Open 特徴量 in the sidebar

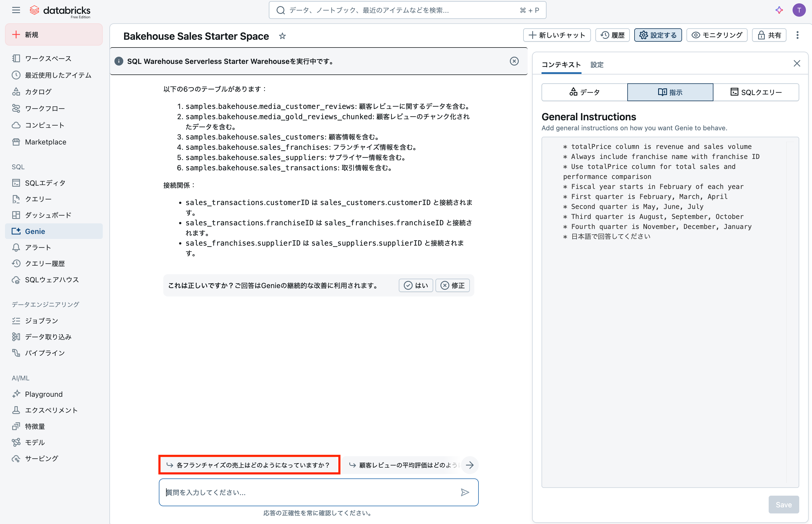click(x=54, y=426)
